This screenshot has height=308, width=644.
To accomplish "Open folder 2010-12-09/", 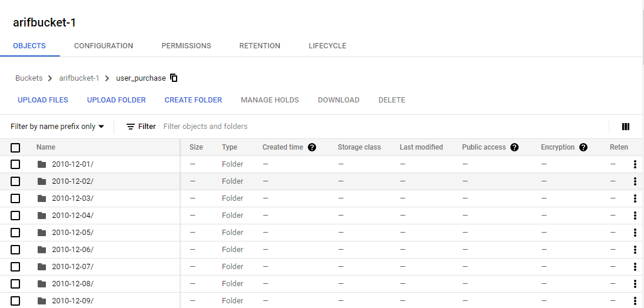I will pyautogui.click(x=72, y=301).
